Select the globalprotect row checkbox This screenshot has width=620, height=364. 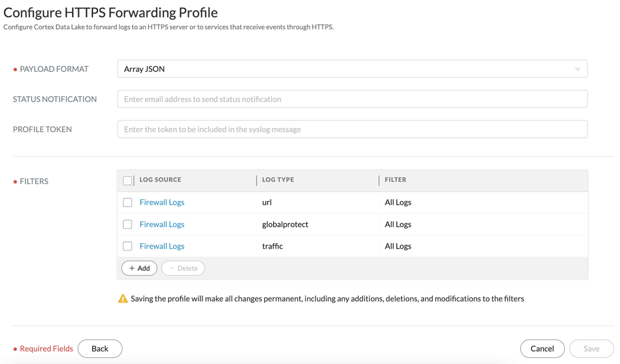[127, 224]
